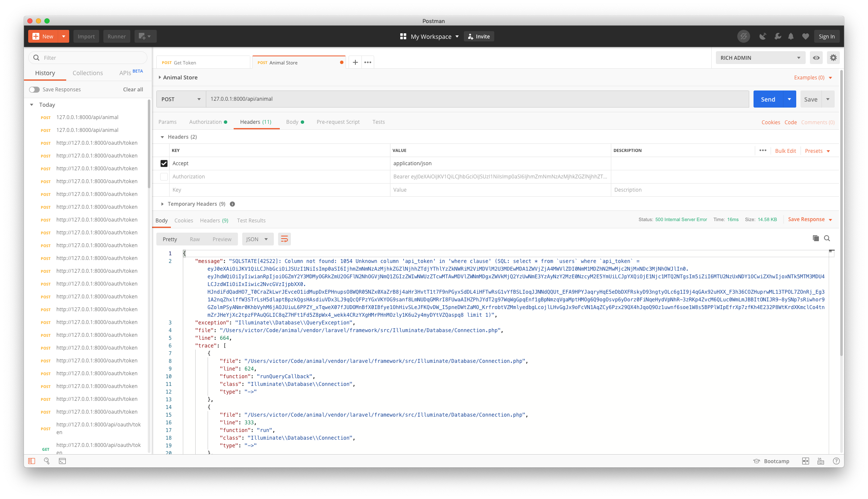Image resolution: width=868 pixels, height=499 pixels.
Task: Open the Runner button
Action: coord(117,37)
